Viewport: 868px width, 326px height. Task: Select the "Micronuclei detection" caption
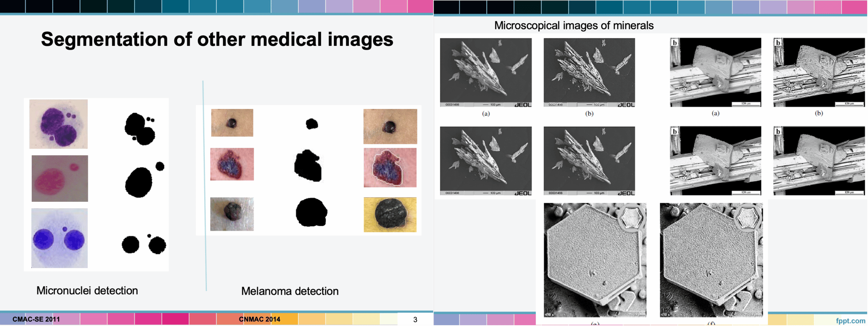[x=87, y=290]
